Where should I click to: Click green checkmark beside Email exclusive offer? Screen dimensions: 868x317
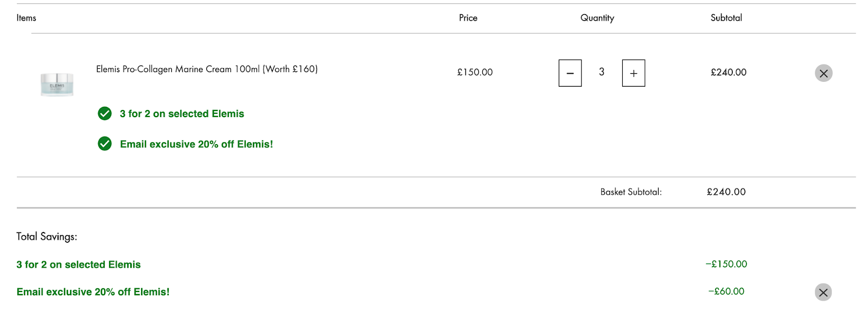click(x=105, y=144)
